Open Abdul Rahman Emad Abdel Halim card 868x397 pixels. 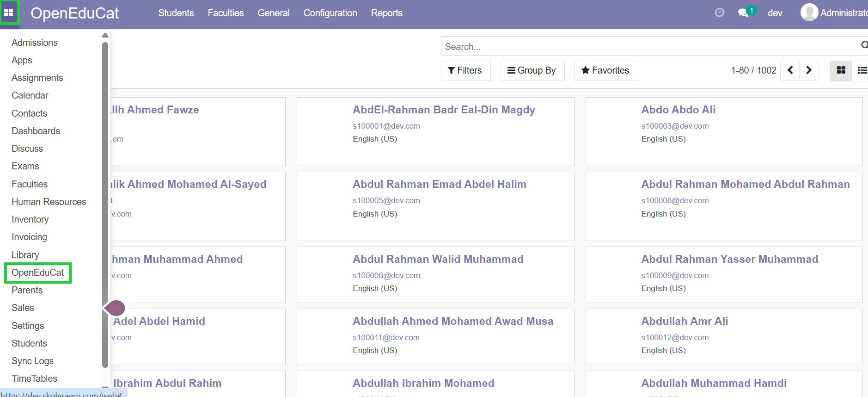coord(435,206)
